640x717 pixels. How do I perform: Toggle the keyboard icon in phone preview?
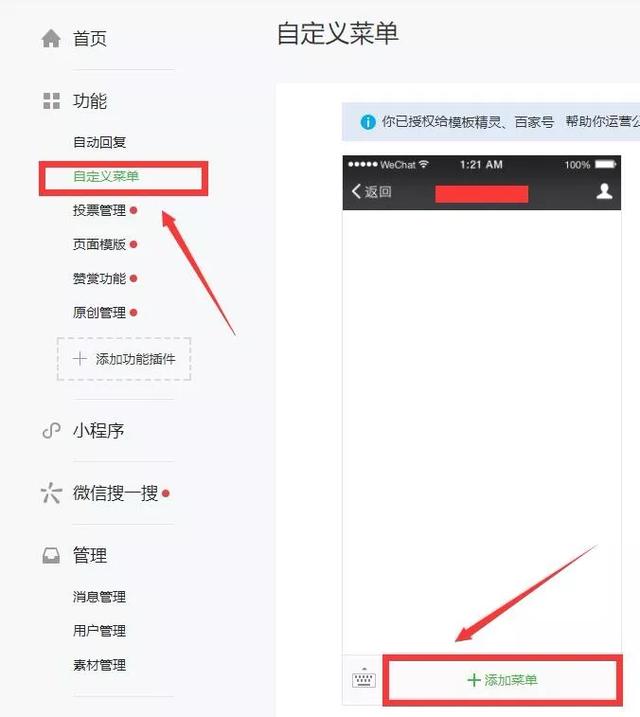(x=364, y=679)
